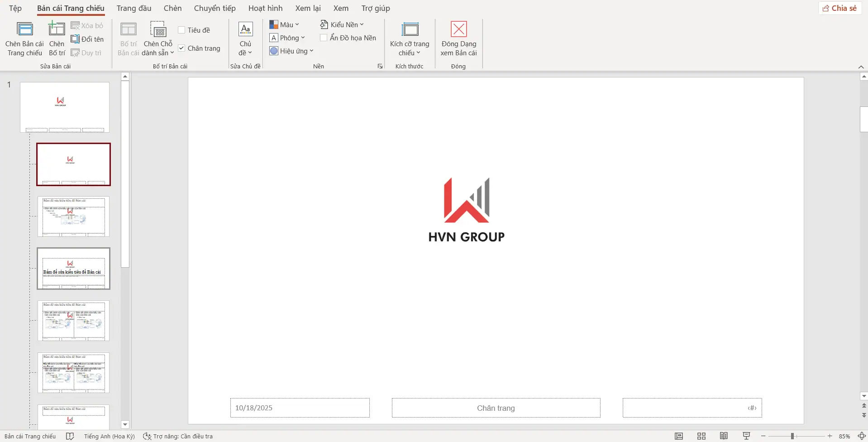Open the Hoạt hình menu
The width and height of the screenshot is (868, 442).
(x=265, y=8)
